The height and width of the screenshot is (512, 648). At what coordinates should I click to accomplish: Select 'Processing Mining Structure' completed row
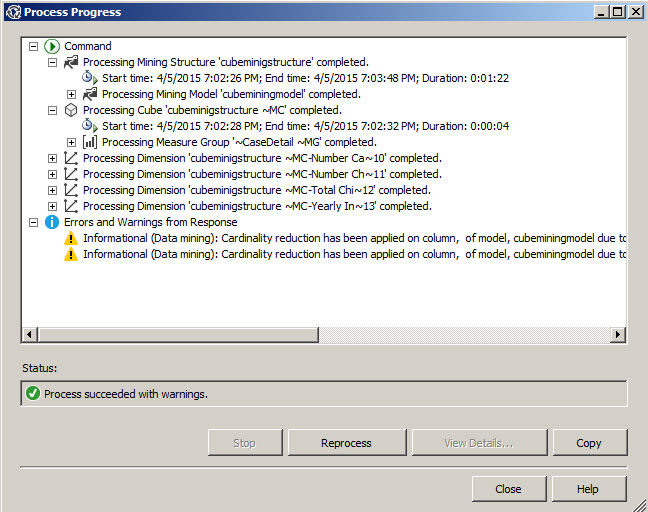click(x=226, y=62)
